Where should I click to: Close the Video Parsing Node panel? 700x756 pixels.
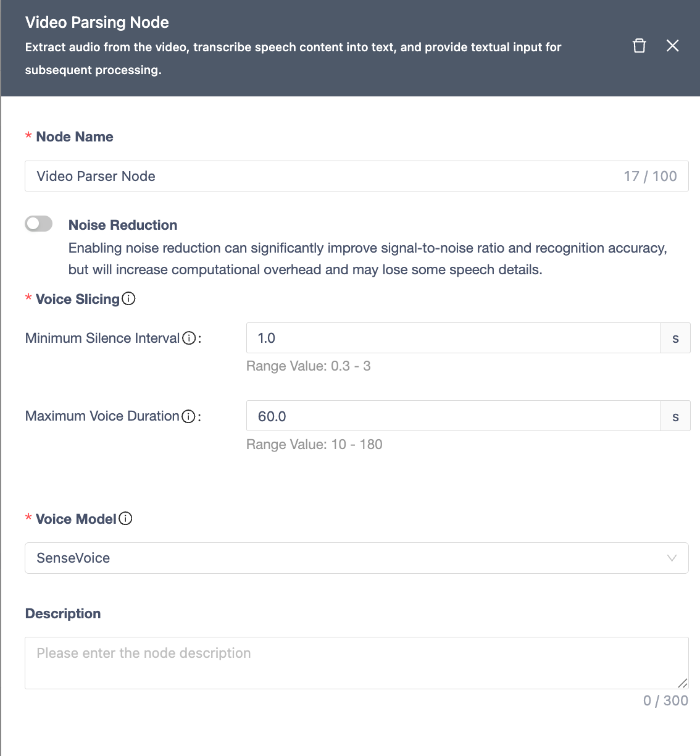point(673,46)
